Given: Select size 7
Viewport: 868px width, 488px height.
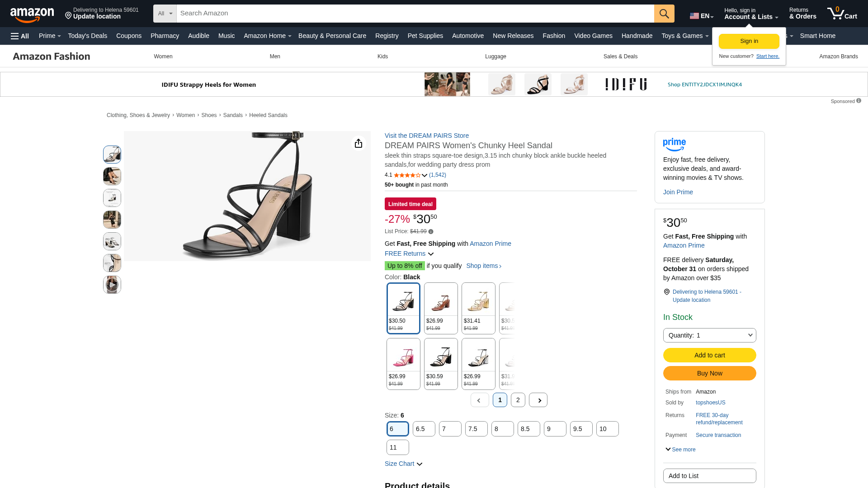Looking at the screenshot, I should coord(450,429).
